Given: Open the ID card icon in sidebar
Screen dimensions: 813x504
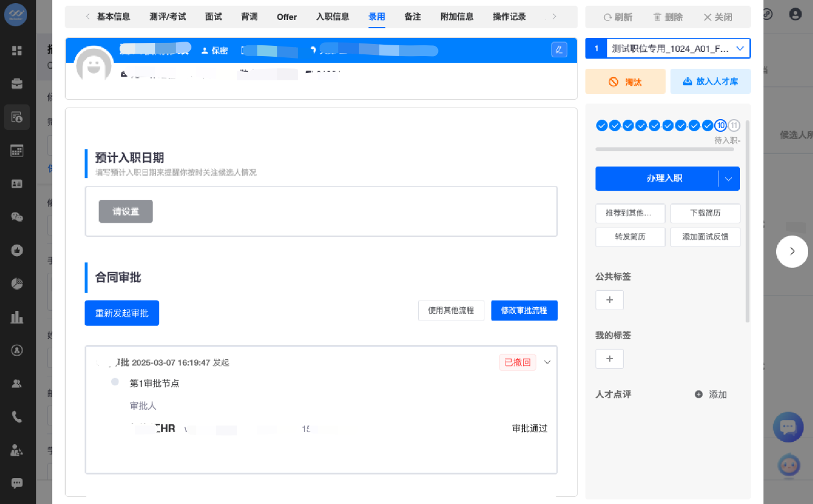Looking at the screenshot, I should click(17, 183).
